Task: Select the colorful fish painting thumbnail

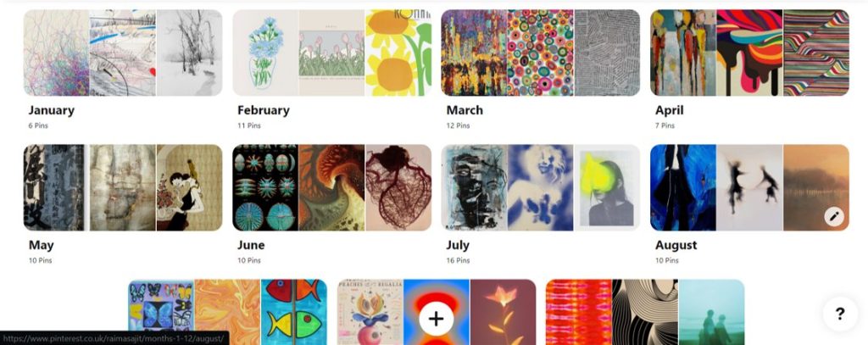Action: click(x=294, y=312)
